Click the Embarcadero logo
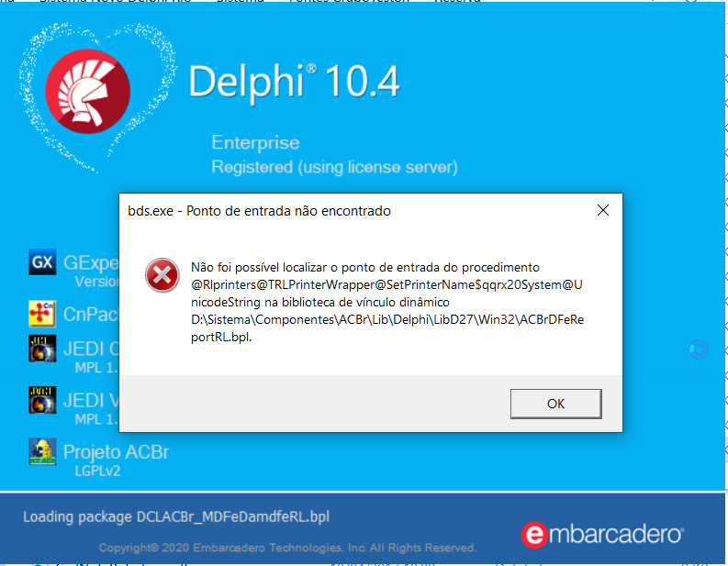 (602, 535)
